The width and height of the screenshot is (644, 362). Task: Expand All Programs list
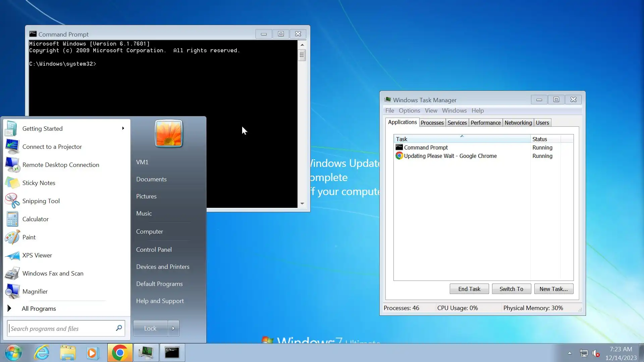point(39,309)
